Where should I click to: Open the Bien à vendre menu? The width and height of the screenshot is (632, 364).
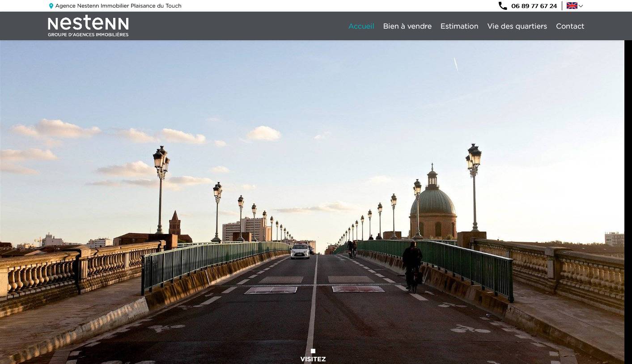[x=407, y=26]
